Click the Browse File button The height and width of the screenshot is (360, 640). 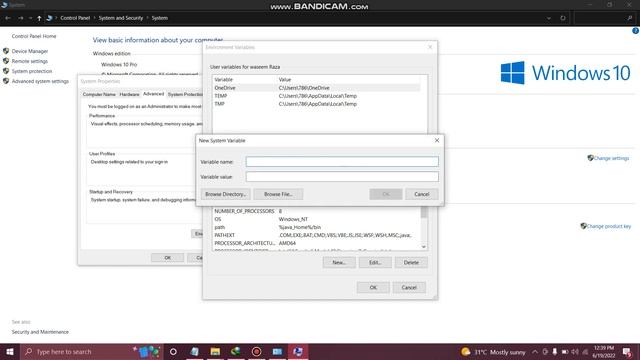278,194
